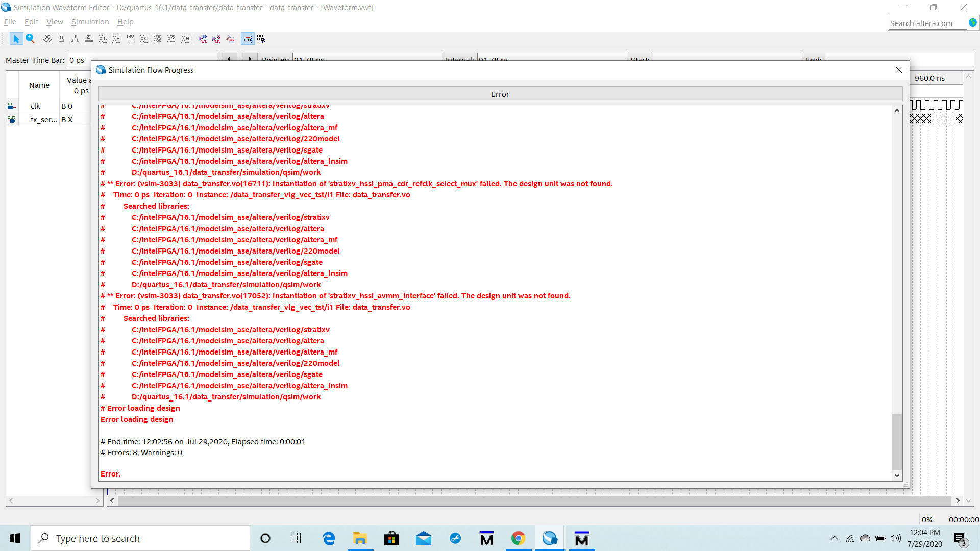This screenshot has height=551, width=980.
Task: Open the Simulation menu
Action: (x=90, y=22)
